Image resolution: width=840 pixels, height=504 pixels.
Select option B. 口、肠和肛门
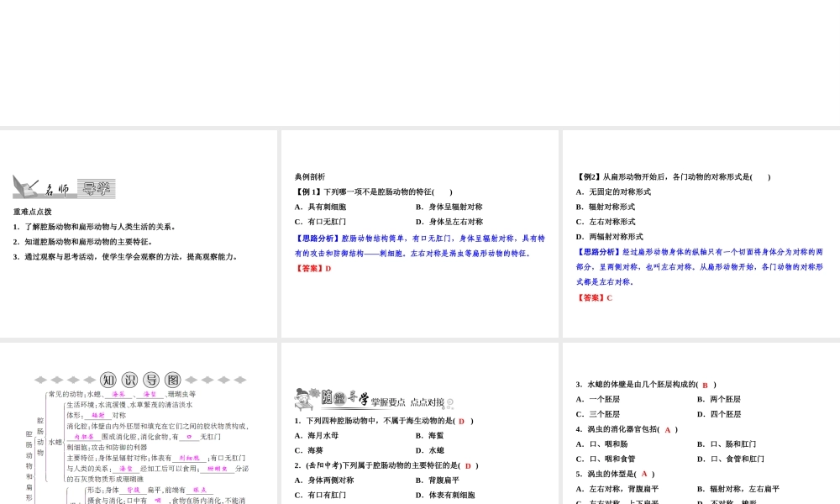[x=727, y=444]
